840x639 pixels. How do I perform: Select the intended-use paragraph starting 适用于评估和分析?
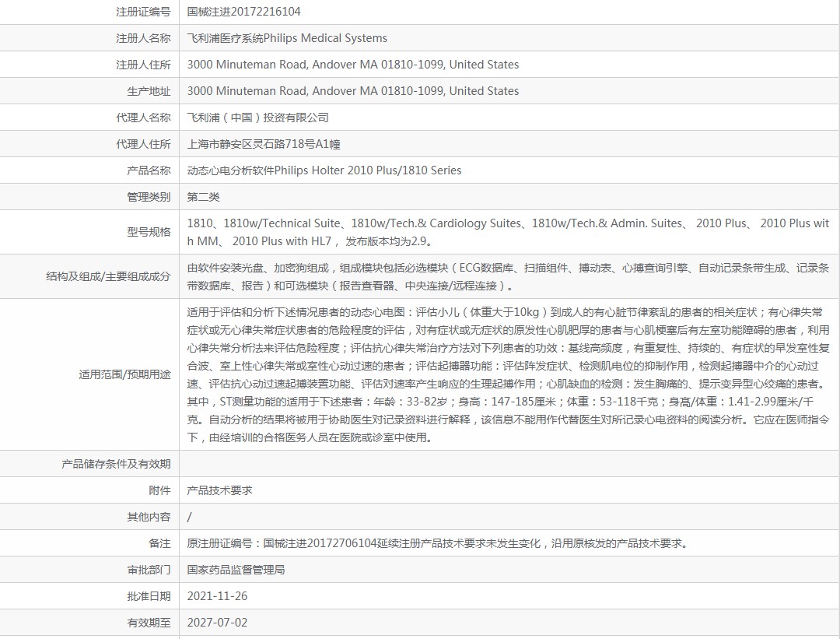click(508, 374)
